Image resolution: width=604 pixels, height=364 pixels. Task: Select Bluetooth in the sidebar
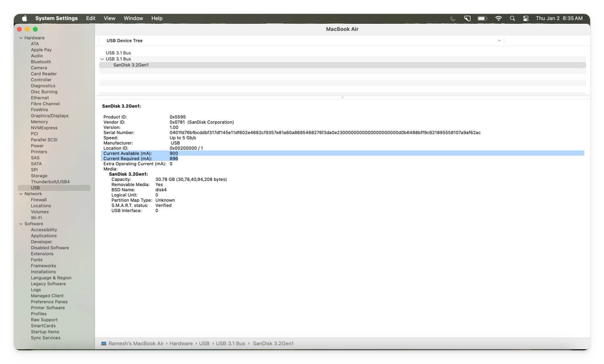pos(41,62)
